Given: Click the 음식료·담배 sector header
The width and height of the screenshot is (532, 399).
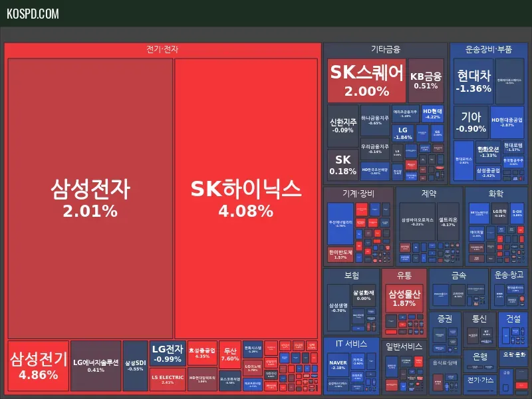Looking at the screenshot, I should point(445,362).
